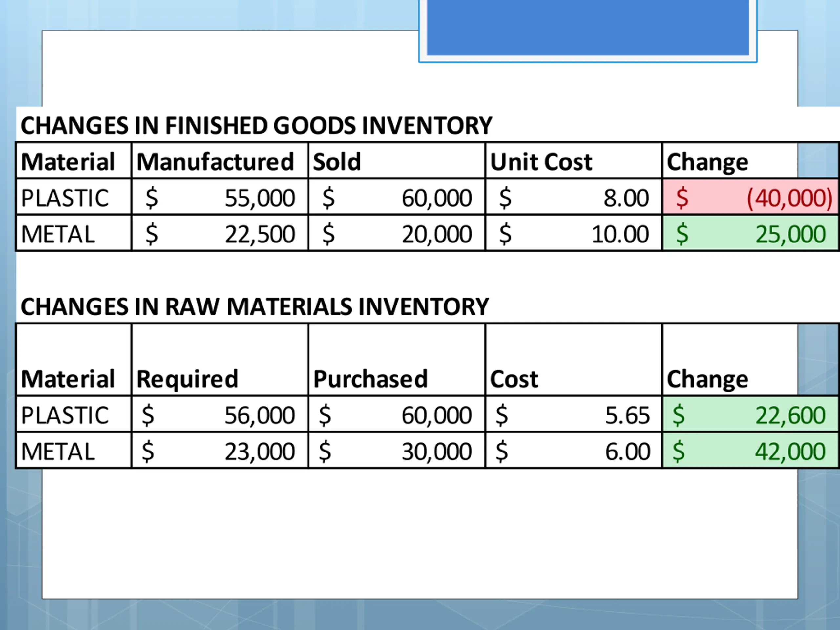Click the 56,000 required plastic cell
Viewport: 840px width, 630px height.
point(220,414)
